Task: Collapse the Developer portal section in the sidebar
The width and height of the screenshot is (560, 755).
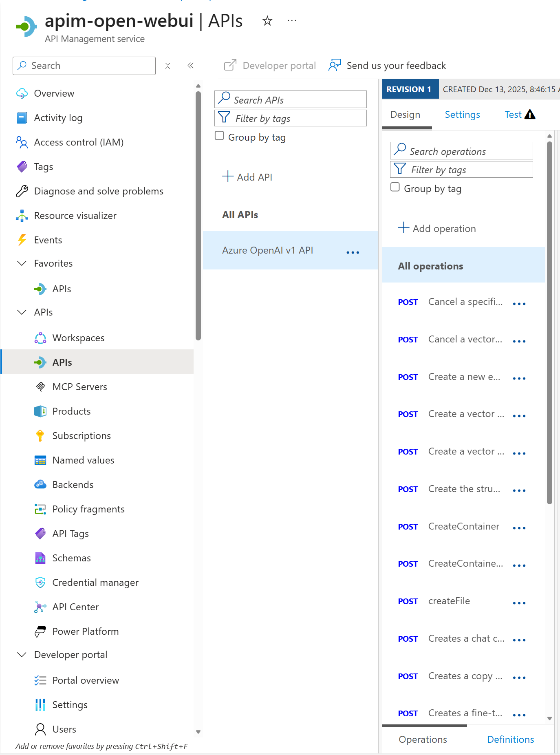Action: click(x=22, y=655)
